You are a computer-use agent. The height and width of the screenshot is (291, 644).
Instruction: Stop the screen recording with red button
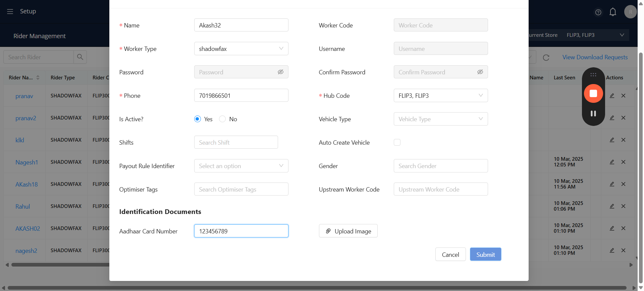(593, 93)
